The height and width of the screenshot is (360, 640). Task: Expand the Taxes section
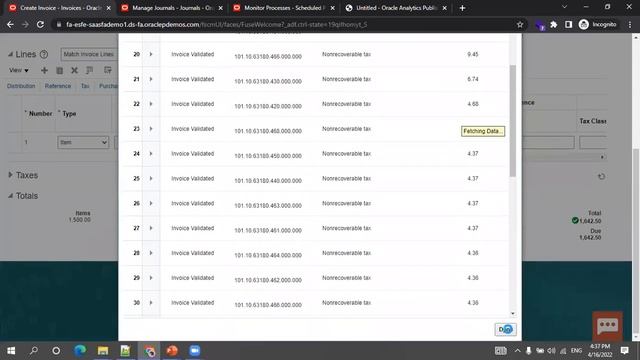click(x=10, y=175)
